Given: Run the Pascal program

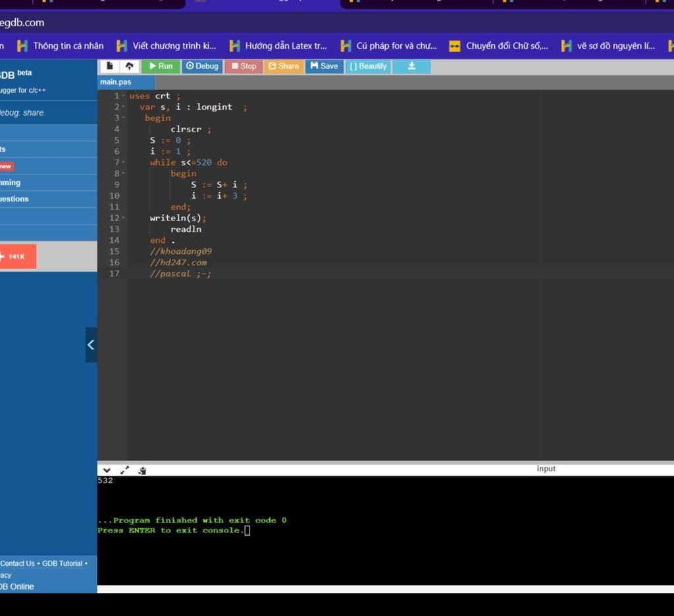Looking at the screenshot, I should 161,66.
